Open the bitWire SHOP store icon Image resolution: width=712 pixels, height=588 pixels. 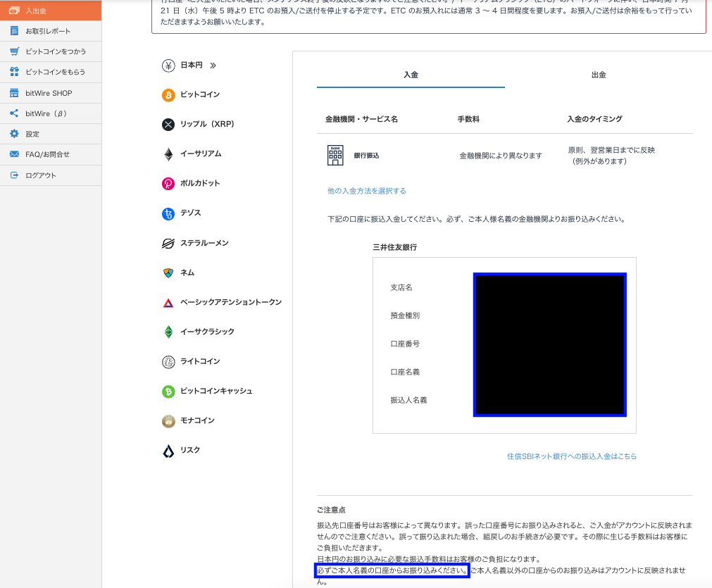pyautogui.click(x=14, y=93)
